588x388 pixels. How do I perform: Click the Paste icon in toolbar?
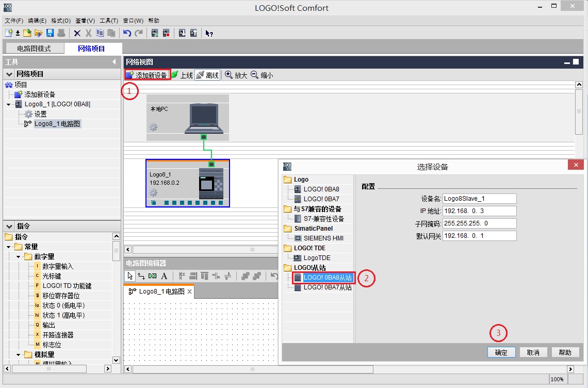111,33
